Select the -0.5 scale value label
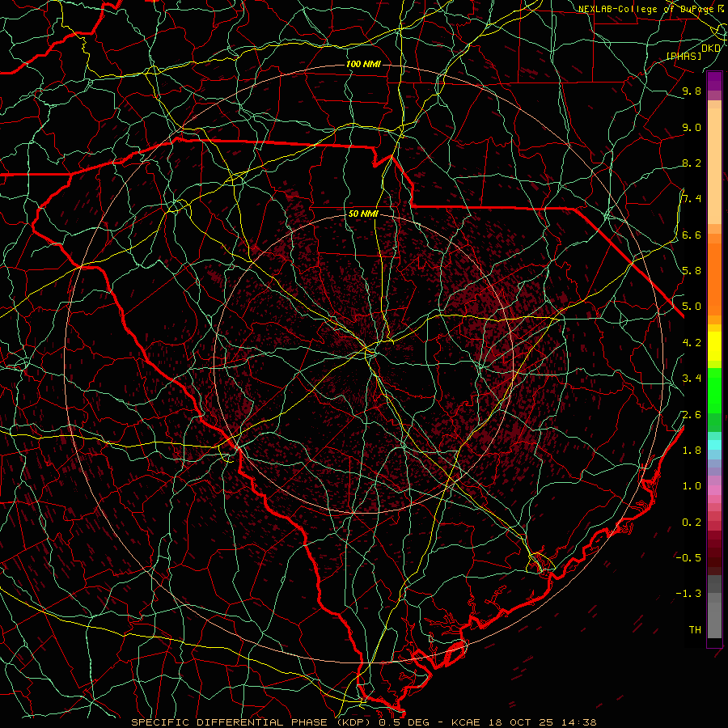728x728 pixels. pos(688,558)
